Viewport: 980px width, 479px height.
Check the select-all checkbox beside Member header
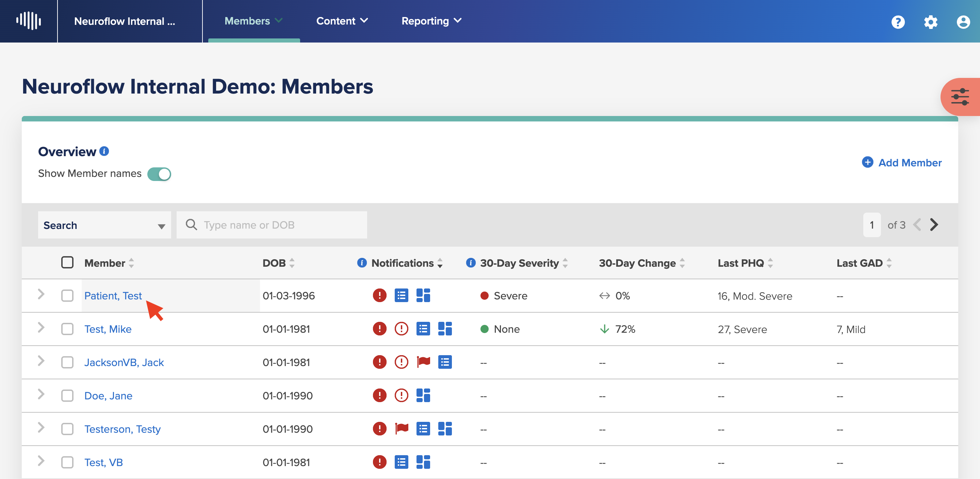[67, 262]
